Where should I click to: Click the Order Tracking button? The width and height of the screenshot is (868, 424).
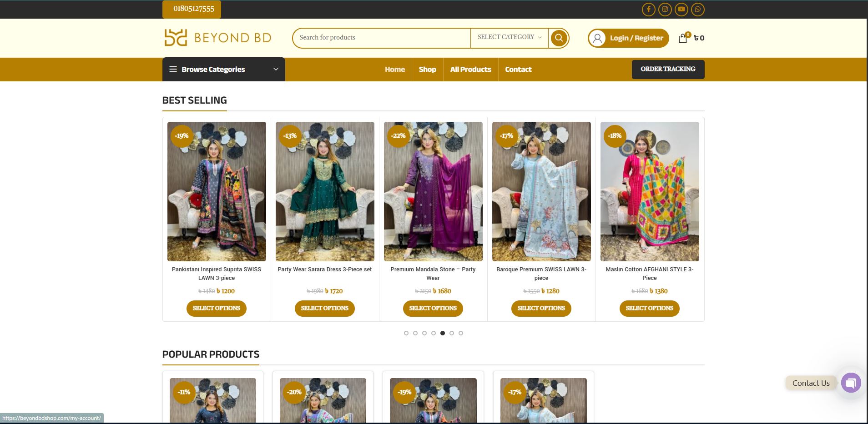click(667, 69)
